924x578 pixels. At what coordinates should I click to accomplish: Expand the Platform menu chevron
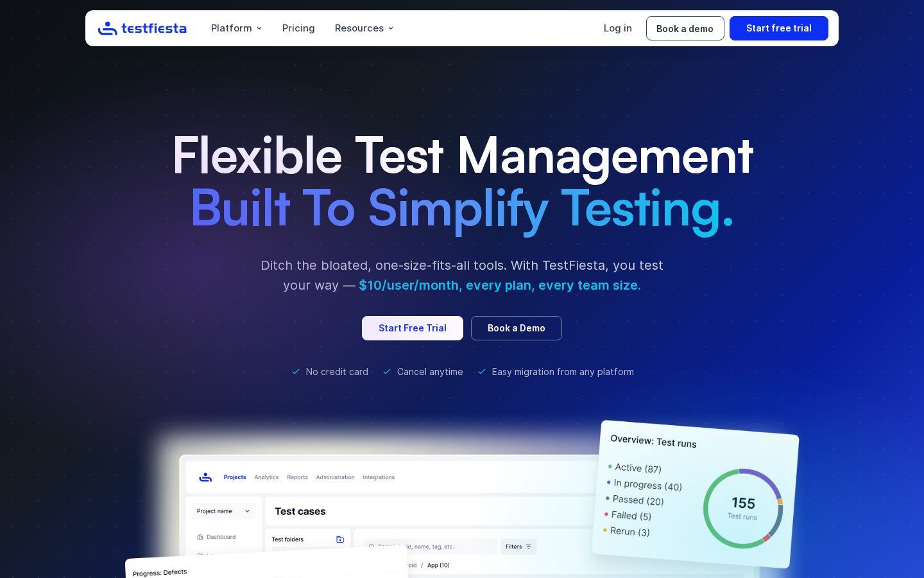[259, 28]
